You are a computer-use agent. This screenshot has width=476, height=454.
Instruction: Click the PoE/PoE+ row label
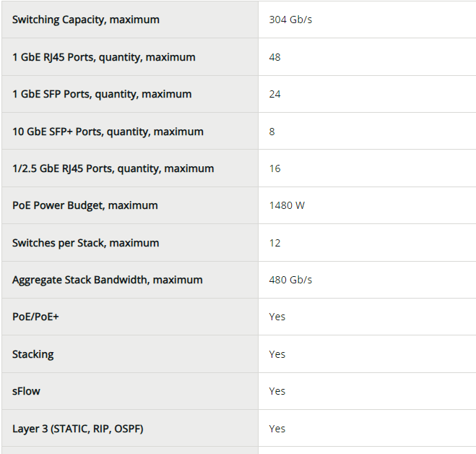35,317
